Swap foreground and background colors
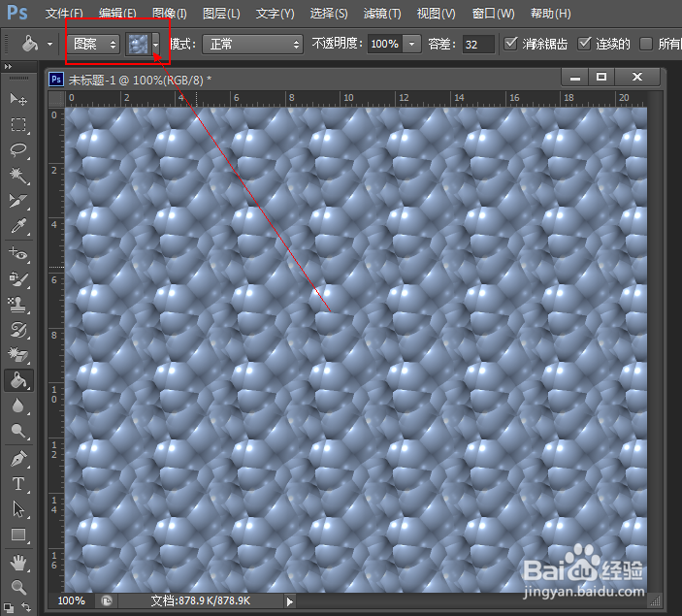This screenshot has height=616, width=682. pyautogui.click(x=26, y=607)
